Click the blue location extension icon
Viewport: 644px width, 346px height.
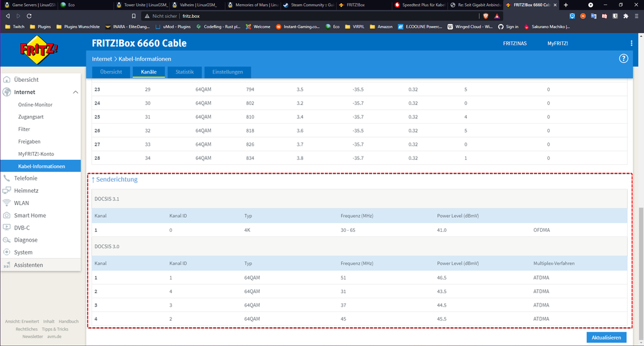click(x=572, y=16)
